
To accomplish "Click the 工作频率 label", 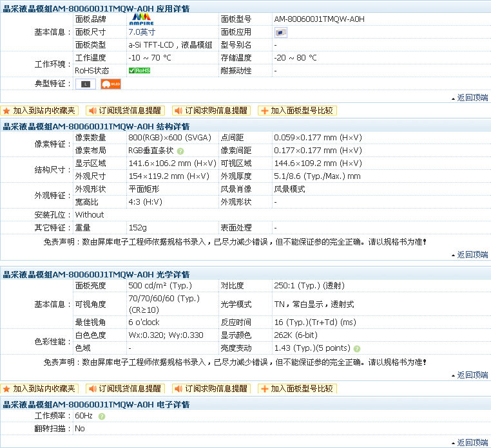I will point(53,416).
